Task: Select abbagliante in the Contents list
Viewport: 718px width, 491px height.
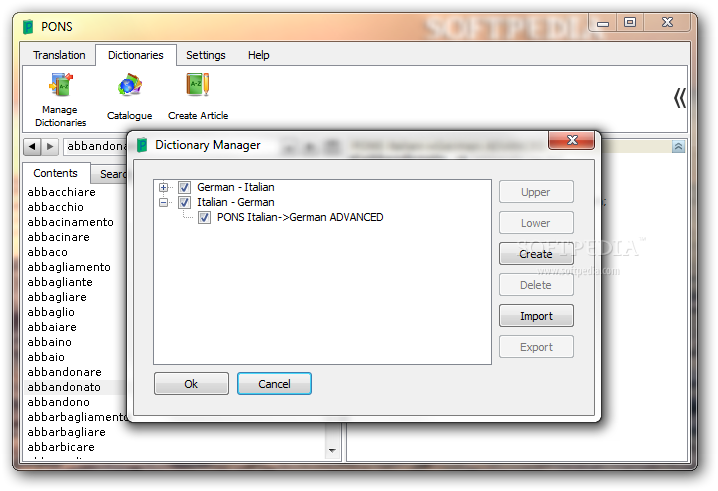Action: tap(60, 282)
